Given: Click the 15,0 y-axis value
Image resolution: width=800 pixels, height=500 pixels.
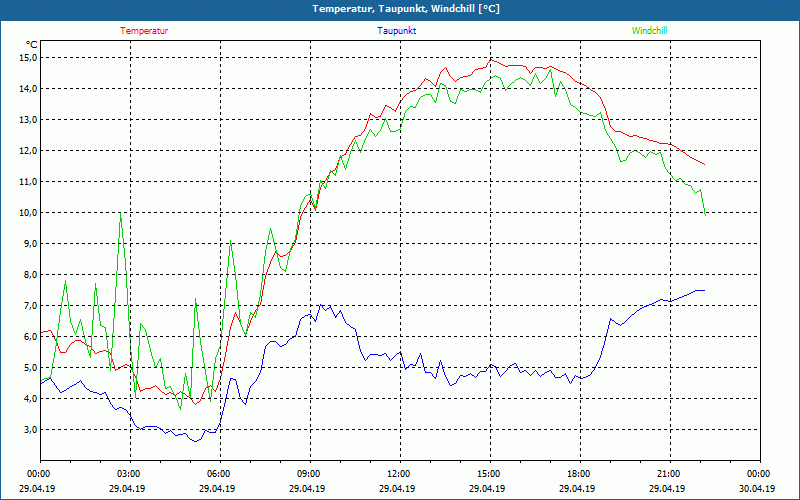Looking at the screenshot, I should 29,58.
